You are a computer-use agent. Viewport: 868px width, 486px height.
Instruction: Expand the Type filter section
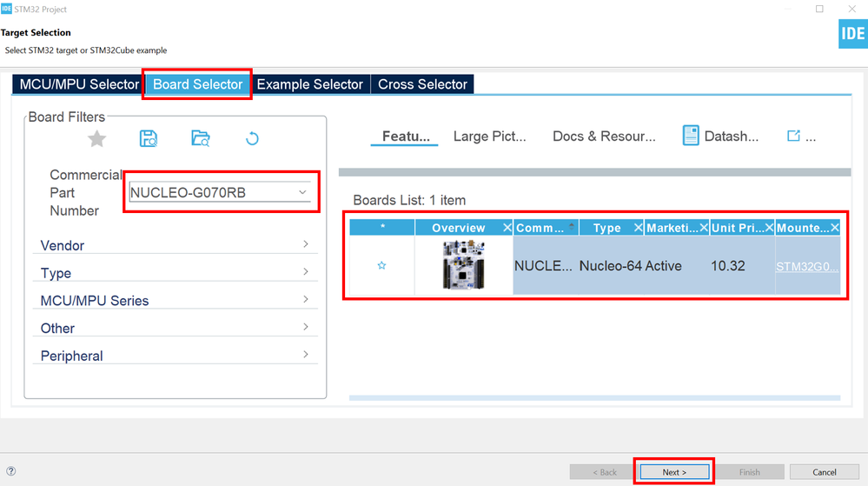pyautogui.click(x=175, y=273)
